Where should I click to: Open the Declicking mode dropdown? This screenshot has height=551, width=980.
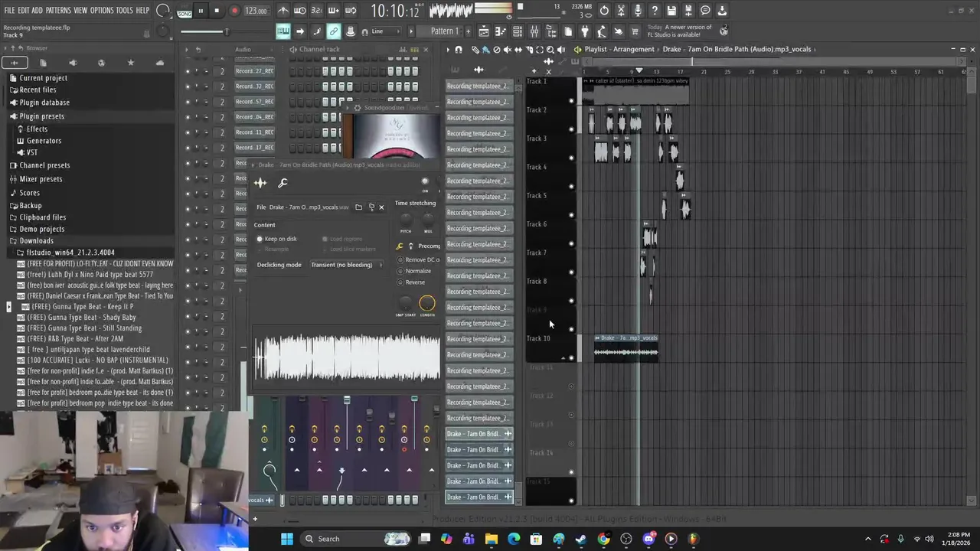[346, 265]
